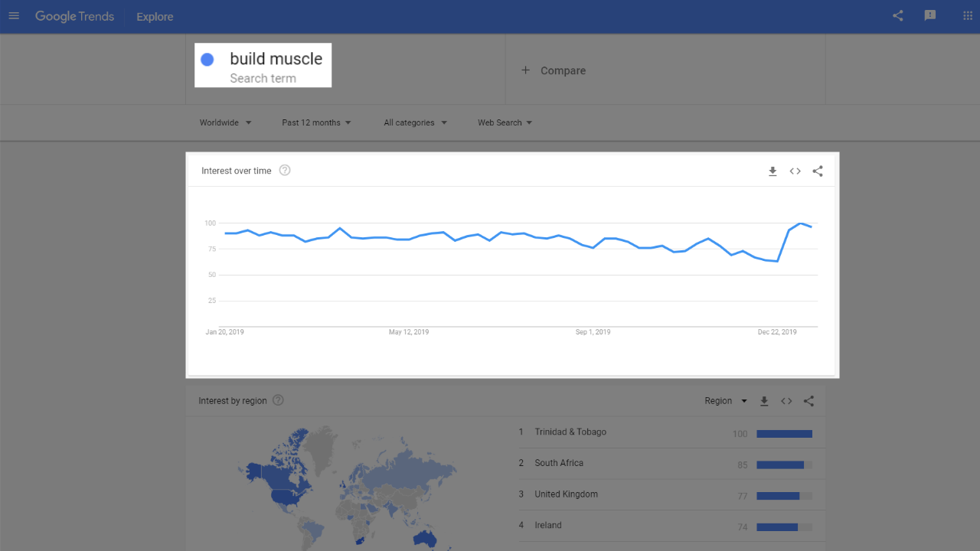Click the "Interest by region" heading
The width and height of the screenshot is (980, 551).
click(x=233, y=401)
